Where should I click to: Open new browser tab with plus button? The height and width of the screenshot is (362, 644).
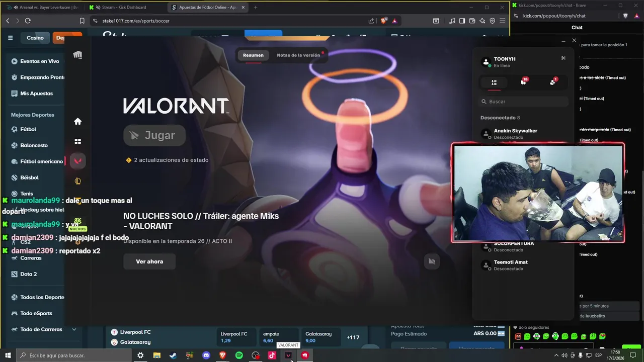(x=256, y=7)
